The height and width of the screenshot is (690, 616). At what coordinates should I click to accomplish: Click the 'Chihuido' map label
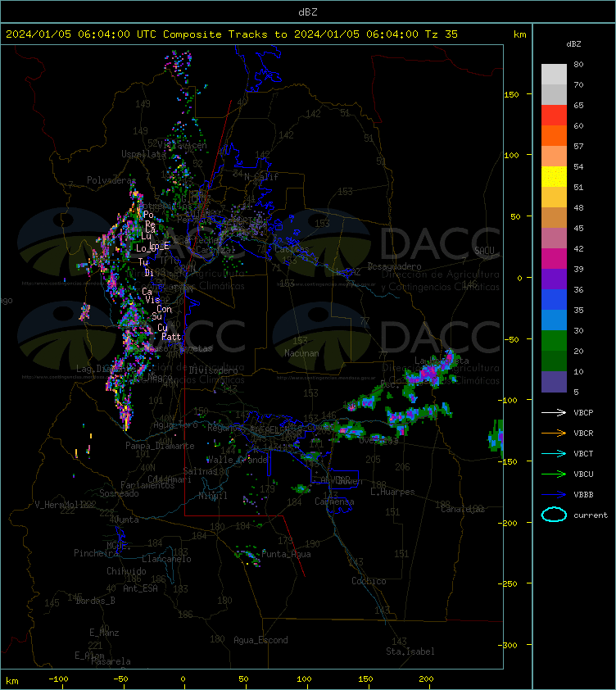click(126, 570)
